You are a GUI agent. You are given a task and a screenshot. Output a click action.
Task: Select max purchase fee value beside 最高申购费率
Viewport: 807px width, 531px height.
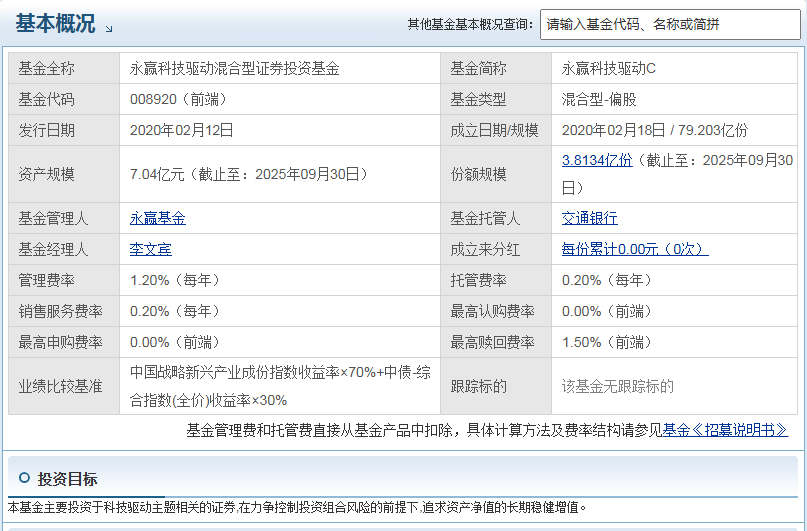(x=176, y=342)
